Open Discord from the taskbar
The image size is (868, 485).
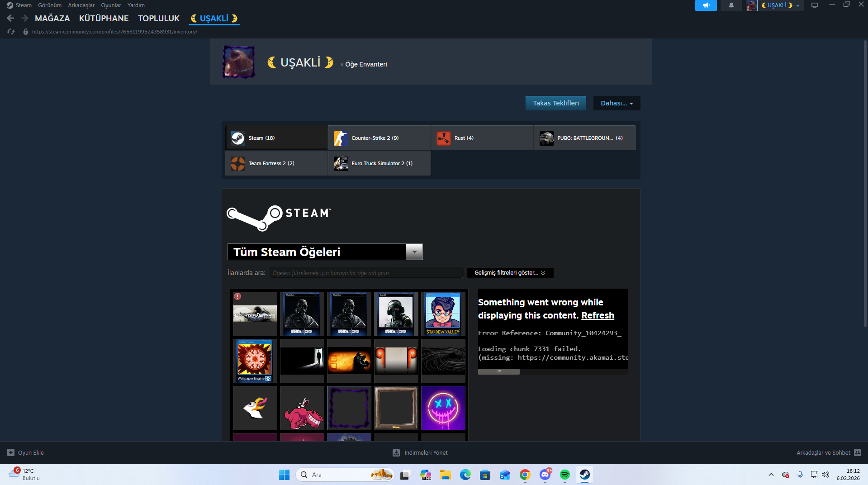[x=545, y=475]
